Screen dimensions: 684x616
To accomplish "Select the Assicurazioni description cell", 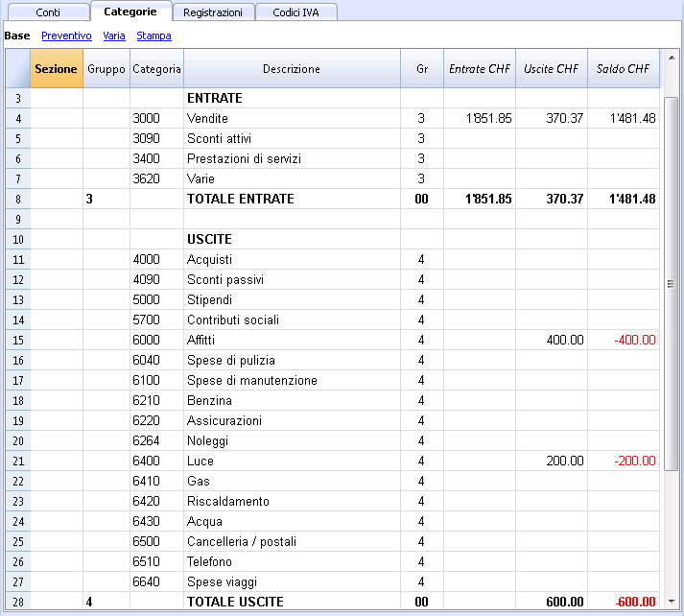I will pyautogui.click(x=292, y=420).
